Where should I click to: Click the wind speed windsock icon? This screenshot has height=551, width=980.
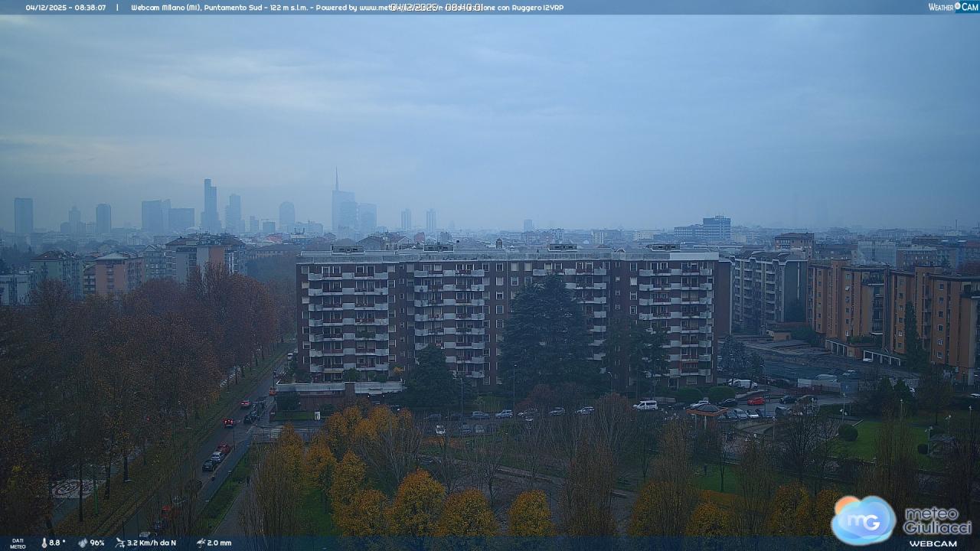click(120, 543)
